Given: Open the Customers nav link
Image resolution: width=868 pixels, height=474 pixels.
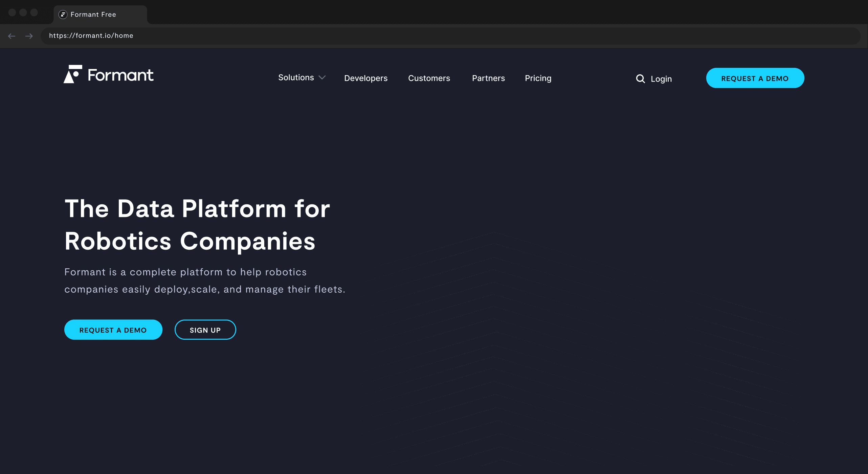Looking at the screenshot, I should pos(429,78).
